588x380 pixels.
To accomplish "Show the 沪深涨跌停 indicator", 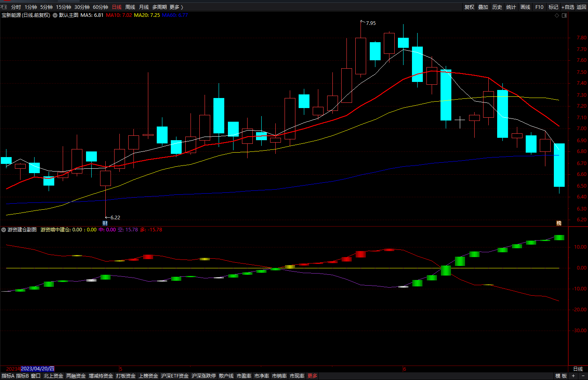I will 204,376.
